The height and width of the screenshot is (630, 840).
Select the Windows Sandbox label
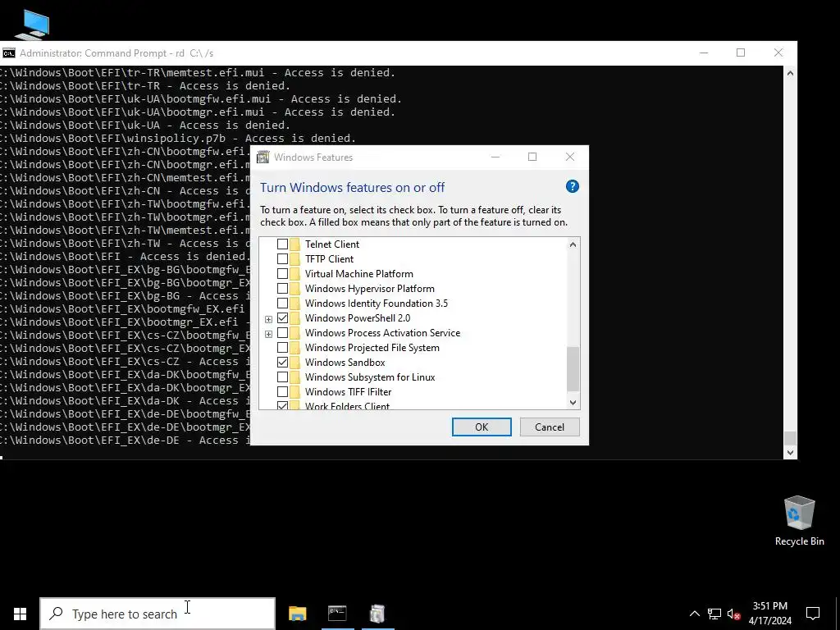345,362
